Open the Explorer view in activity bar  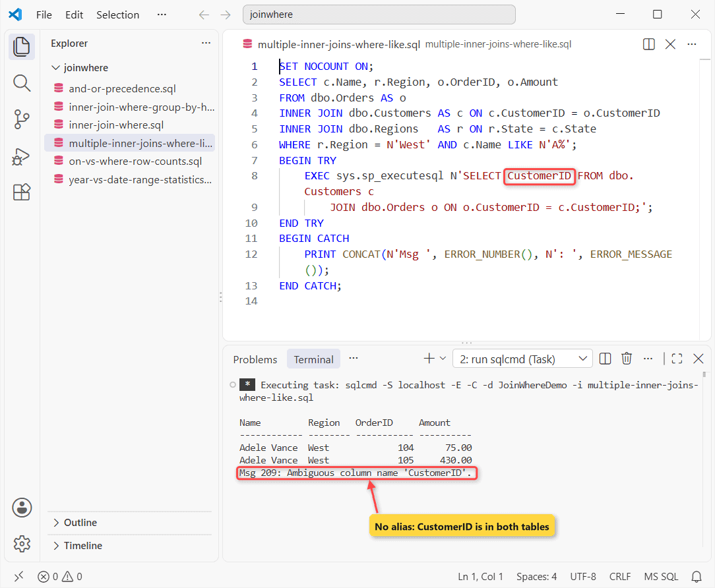coord(21,47)
